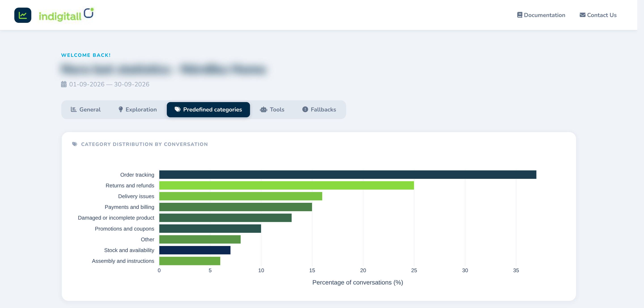
Task: Click the Promotions and coupons bar
Action: (210, 229)
